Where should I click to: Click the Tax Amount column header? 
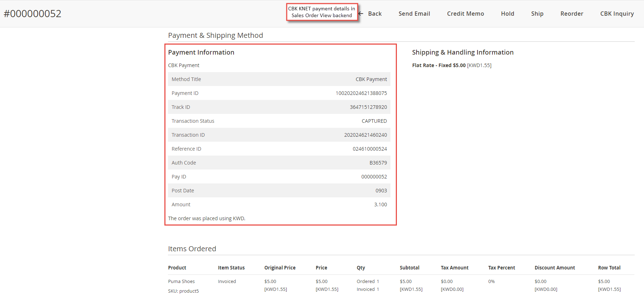[x=455, y=268]
